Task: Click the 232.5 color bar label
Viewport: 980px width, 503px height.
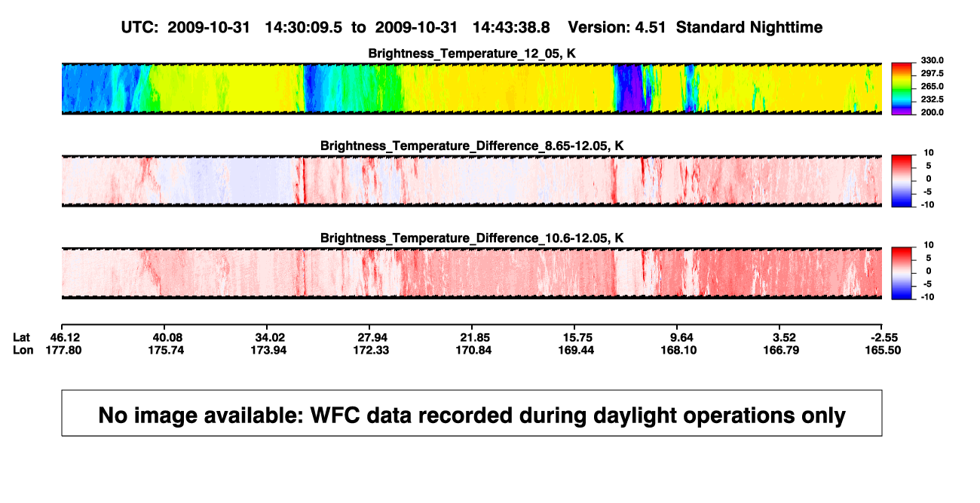Action: 933,99
